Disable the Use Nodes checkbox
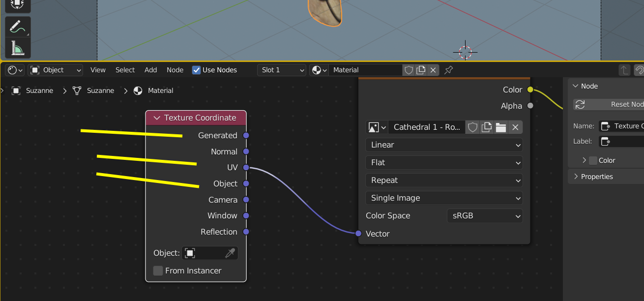The image size is (644, 301). pos(196,70)
